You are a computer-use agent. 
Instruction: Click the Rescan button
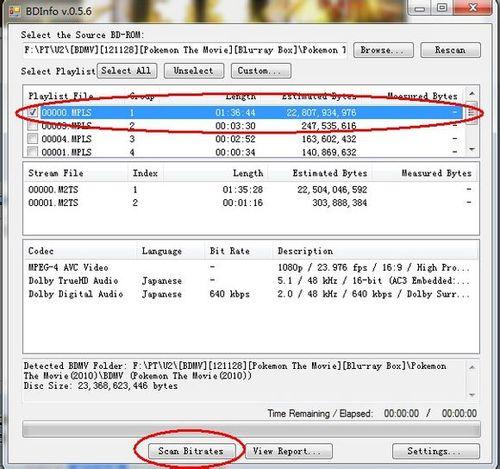point(450,50)
